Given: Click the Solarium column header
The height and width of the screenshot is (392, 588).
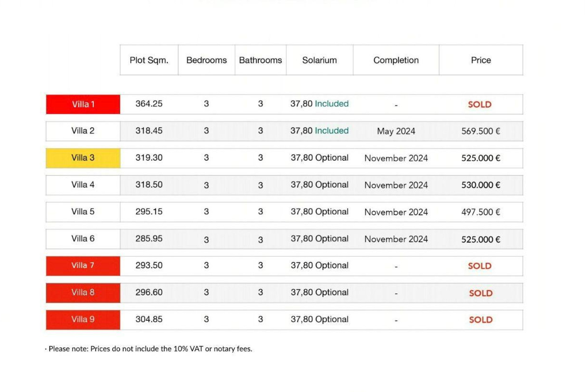Looking at the screenshot, I should (x=319, y=60).
